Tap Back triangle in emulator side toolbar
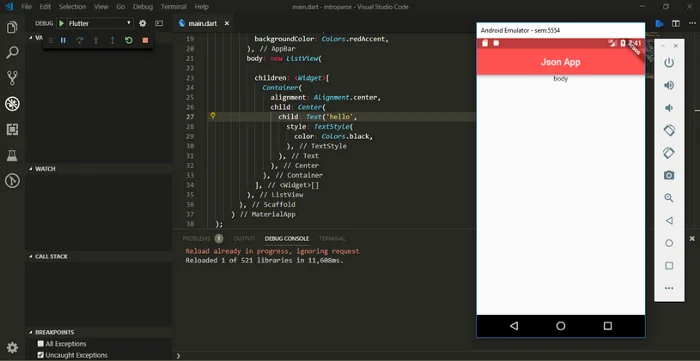Screen dimensions: 700x361 [x=669, y=220]
